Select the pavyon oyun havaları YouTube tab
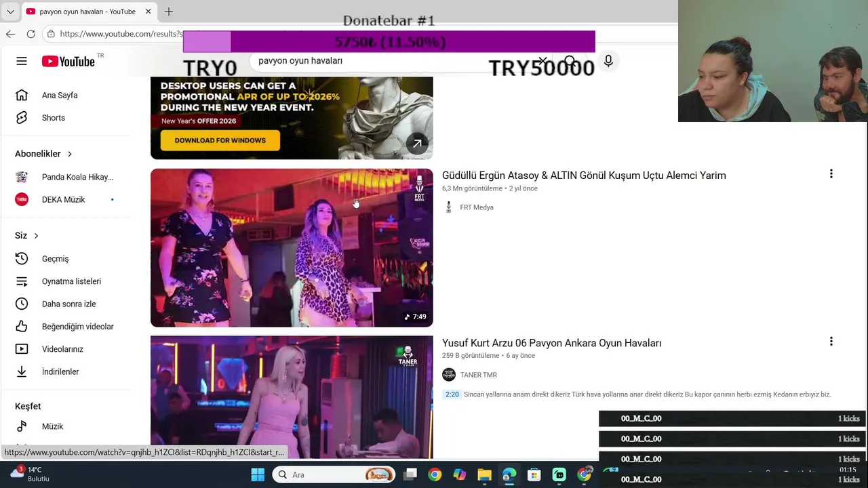 click(87, 12)
